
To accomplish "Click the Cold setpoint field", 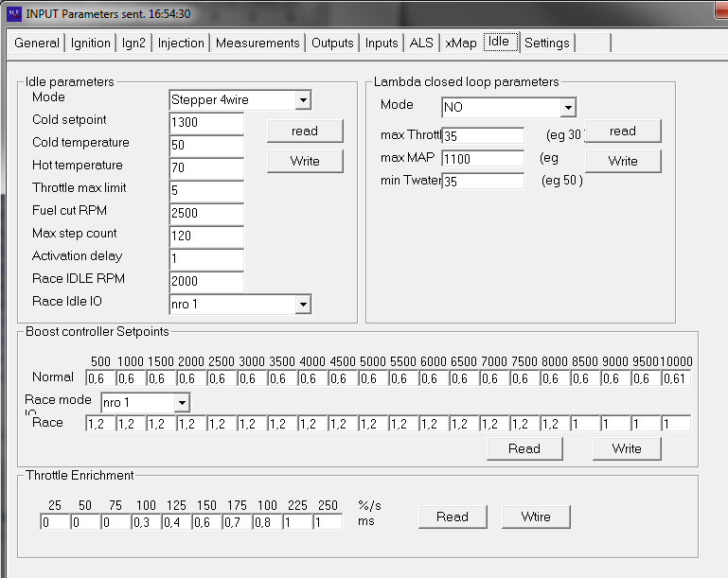I will pyautogui.click(x=206, y=123).
